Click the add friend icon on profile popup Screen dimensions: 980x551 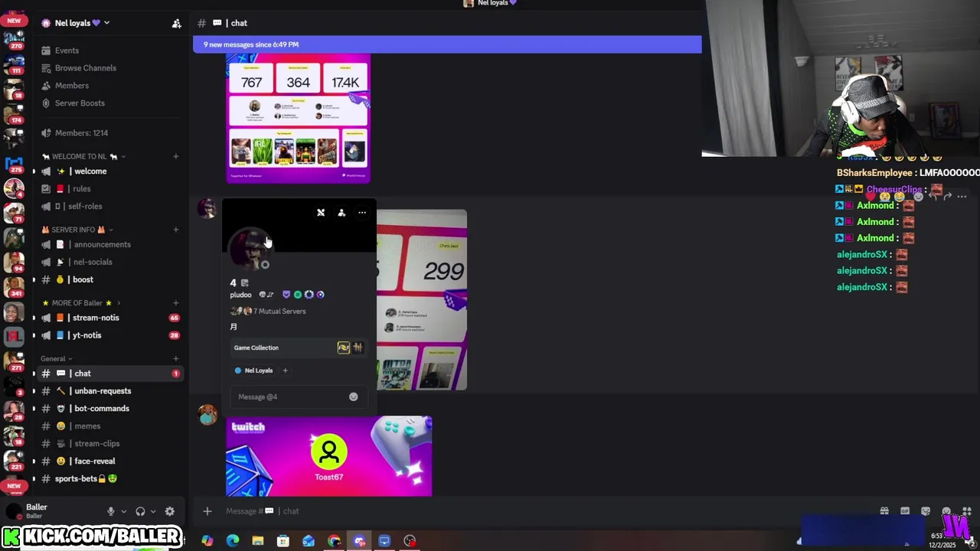click(x=341, y=213)
